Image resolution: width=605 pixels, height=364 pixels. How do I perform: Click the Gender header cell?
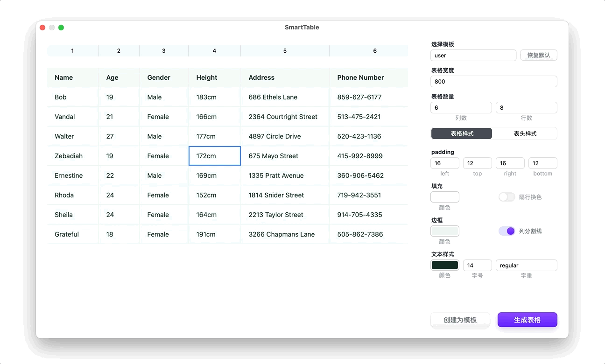pos(164,77)
